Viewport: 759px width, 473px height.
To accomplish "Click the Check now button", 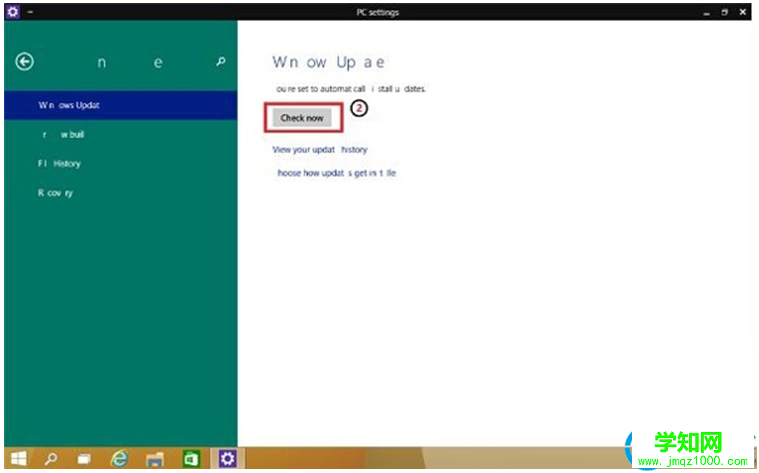I will [302, 118].
